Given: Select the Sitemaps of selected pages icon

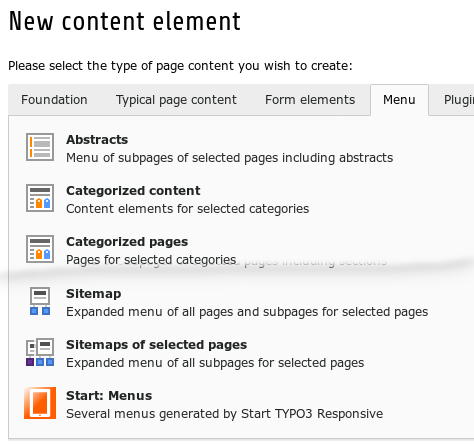Looking at the screenshot, I should click(x=40, y=352).
